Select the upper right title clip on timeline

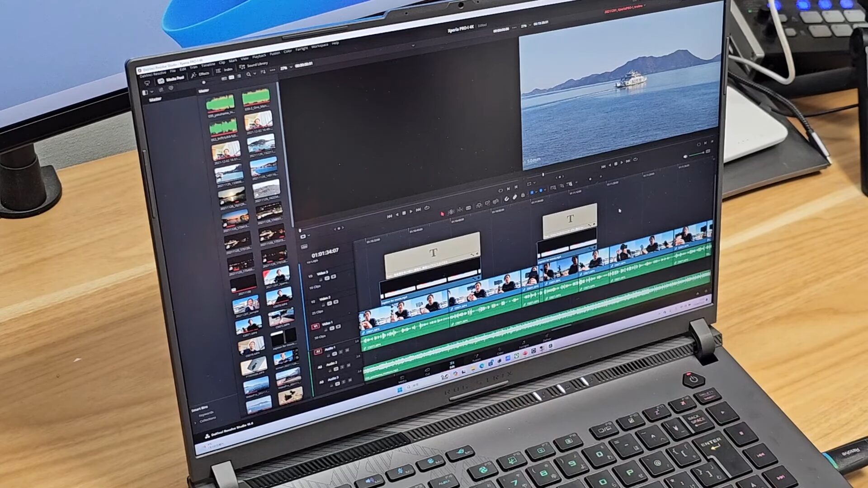click(570, 220)
